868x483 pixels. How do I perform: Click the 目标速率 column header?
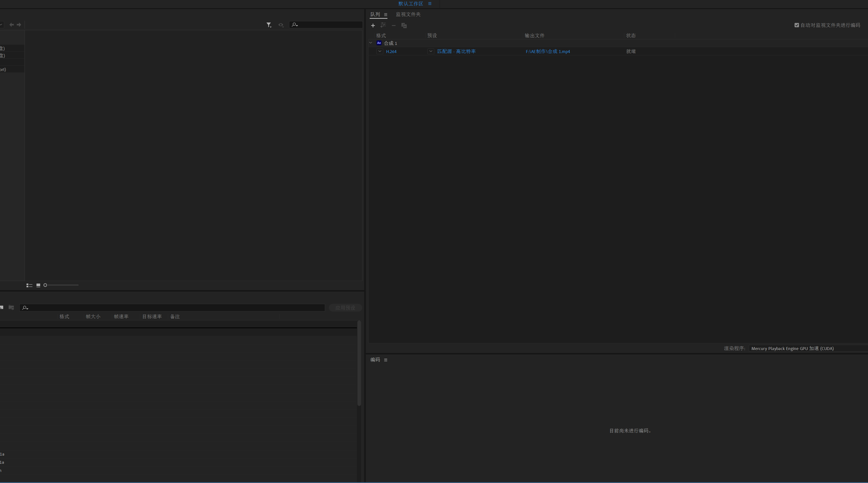[152, 317]
